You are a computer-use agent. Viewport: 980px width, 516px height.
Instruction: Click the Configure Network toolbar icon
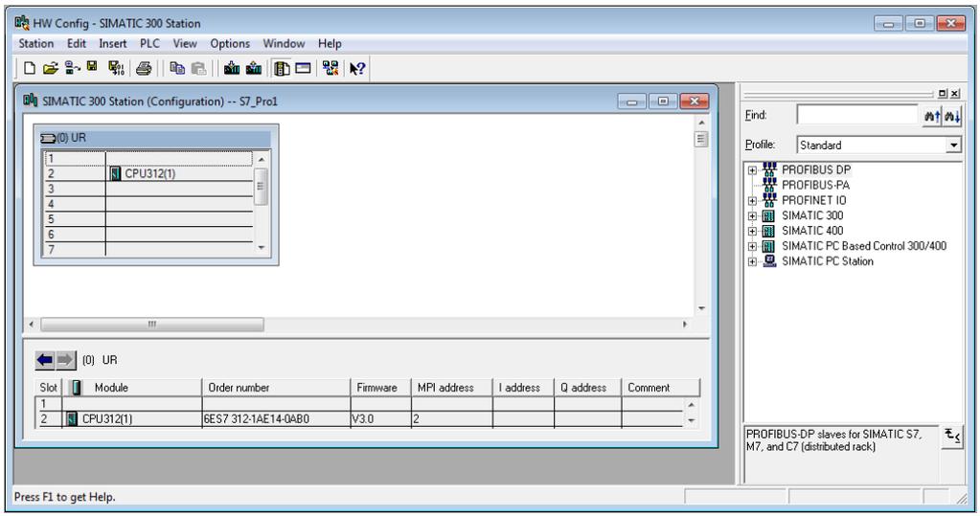330,68
